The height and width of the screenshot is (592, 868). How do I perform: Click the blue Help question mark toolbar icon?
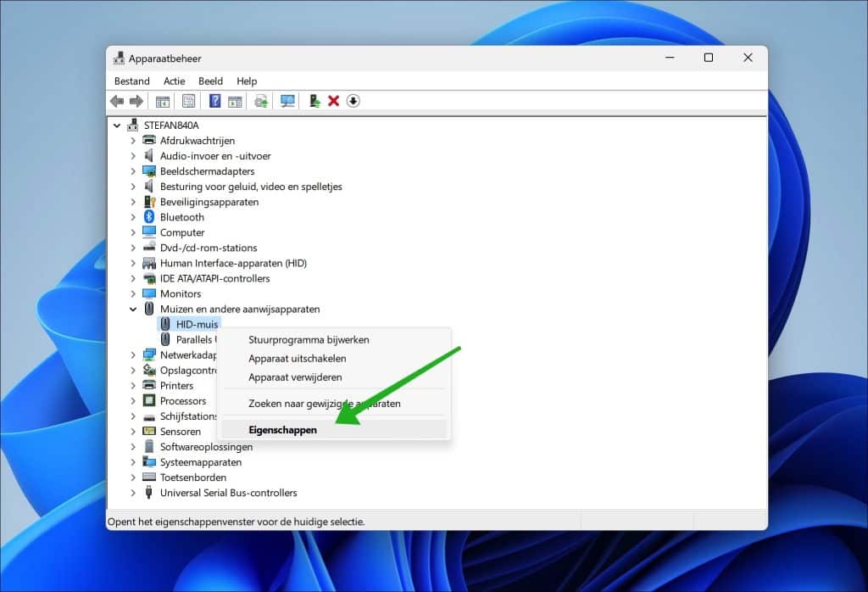click(215, 101)
